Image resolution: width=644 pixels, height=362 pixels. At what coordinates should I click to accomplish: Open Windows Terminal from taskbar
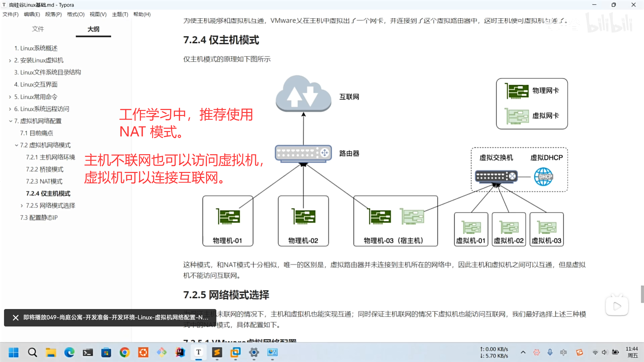(88, 352)
